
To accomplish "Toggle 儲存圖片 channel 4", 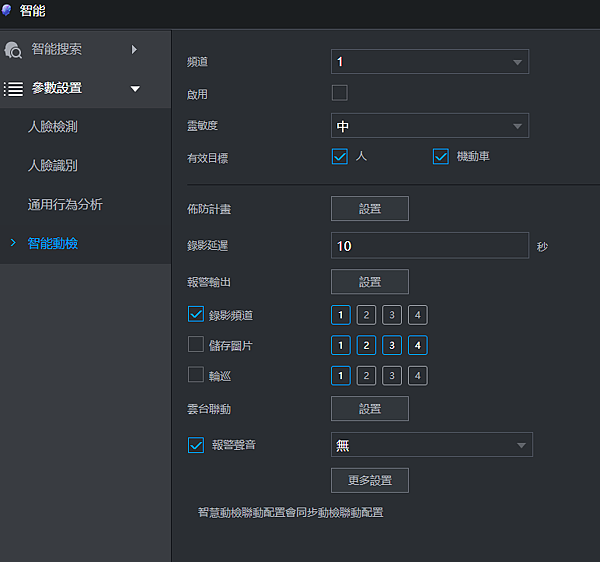I will pos(417,345).
